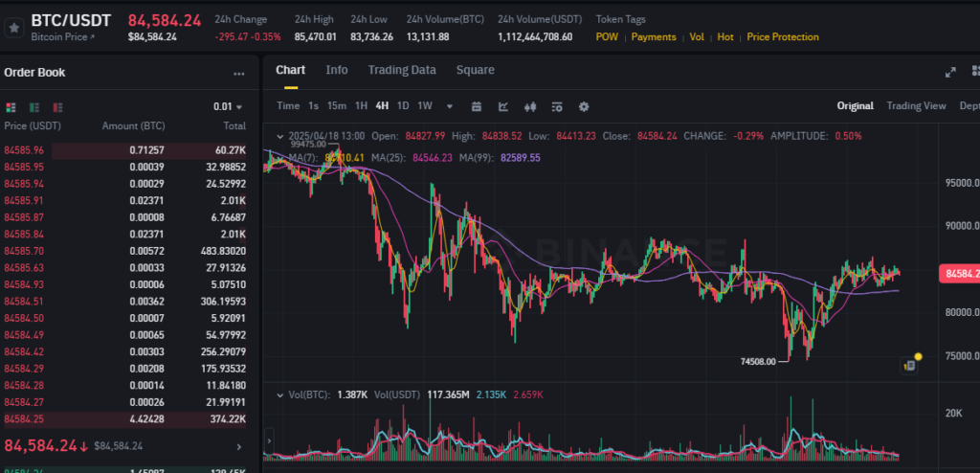Expand more time interval options

click(450, 106)
